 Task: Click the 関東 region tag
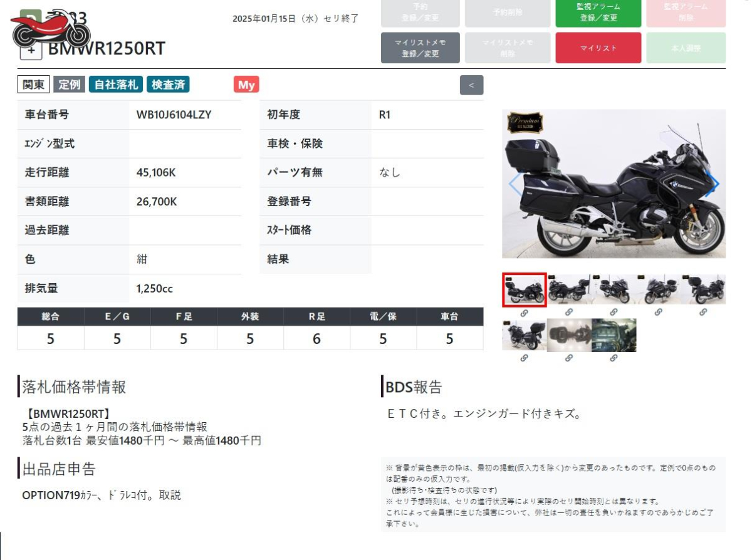coord(34,85)
